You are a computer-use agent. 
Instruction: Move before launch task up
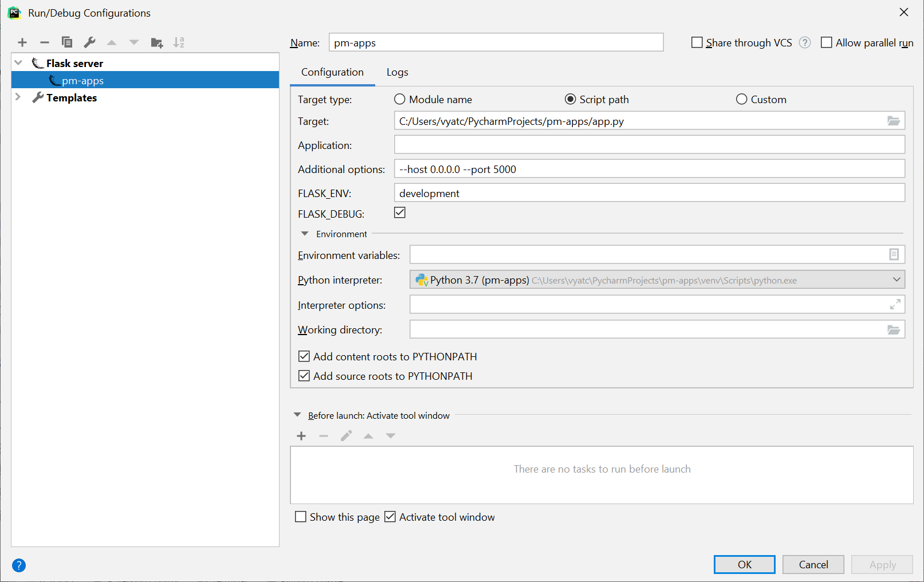[x=368, y=436]
